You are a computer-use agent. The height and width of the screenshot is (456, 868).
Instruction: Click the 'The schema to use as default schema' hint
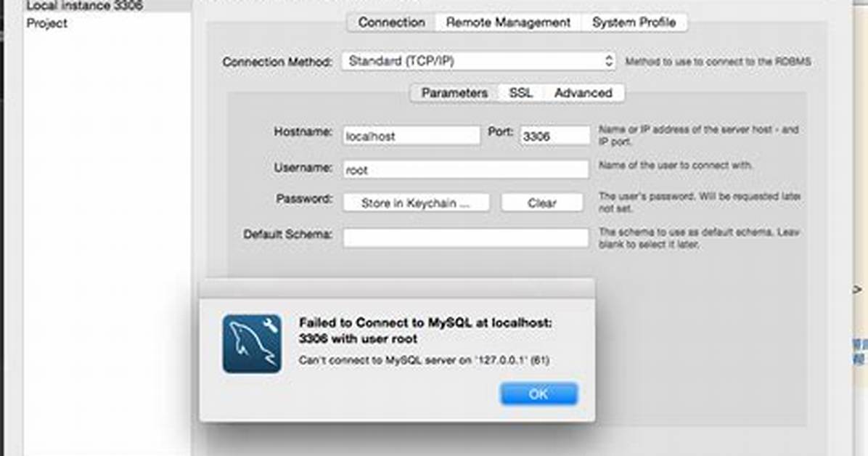[x=699, y=237]
